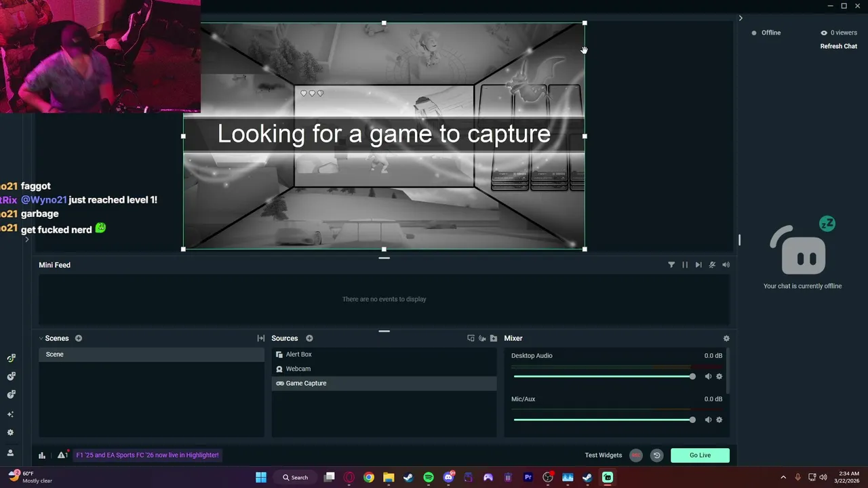Screen dimensions: 868x488
Task: Open Discord from the taskbar
Action: point(448,477)
